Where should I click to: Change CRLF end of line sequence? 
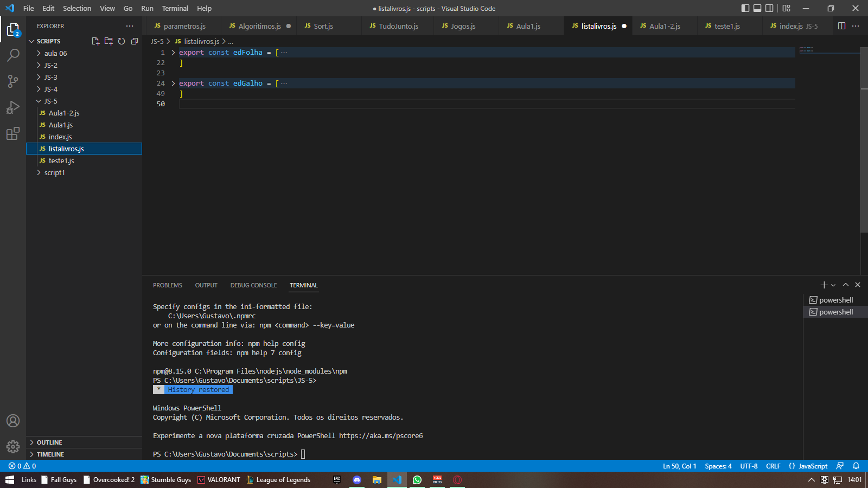pos(773,466)
